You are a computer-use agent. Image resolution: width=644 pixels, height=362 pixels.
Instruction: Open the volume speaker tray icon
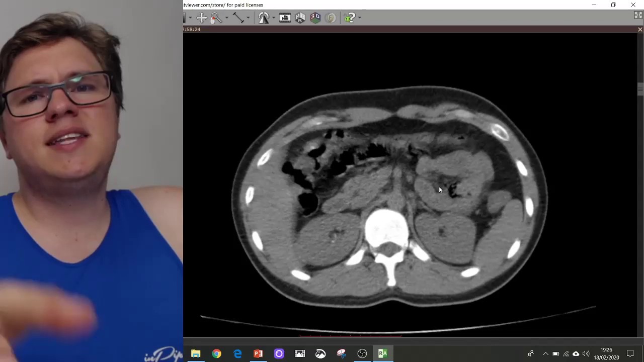click(586, 354)
